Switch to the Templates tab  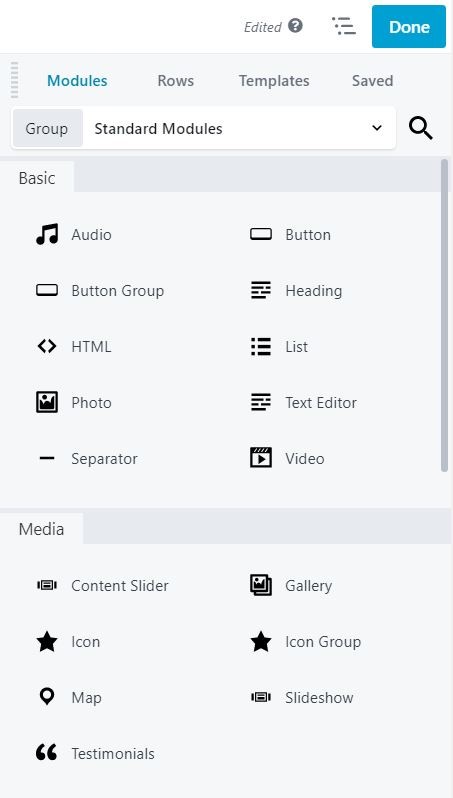(x=274, y=81)
